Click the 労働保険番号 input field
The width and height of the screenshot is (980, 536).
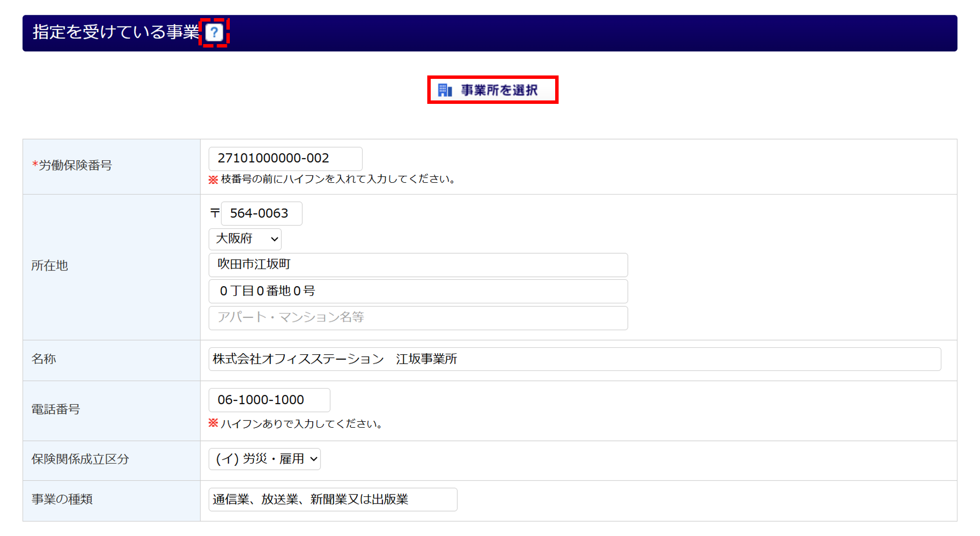point(285,158)
